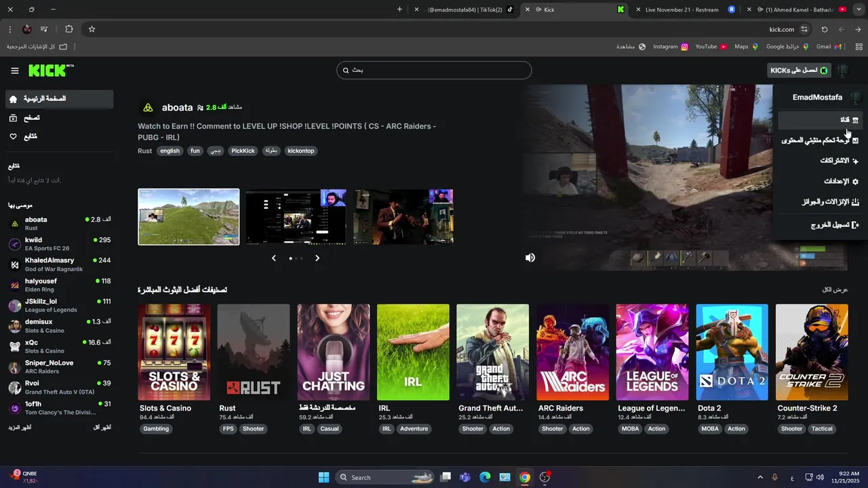Expand Show more recommended channels

click(20, 428)
